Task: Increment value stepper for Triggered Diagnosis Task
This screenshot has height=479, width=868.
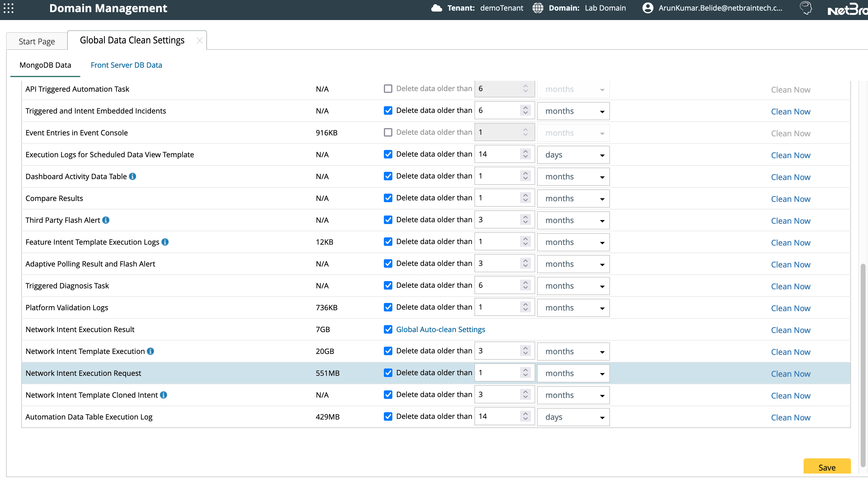Action: point(525,283)
